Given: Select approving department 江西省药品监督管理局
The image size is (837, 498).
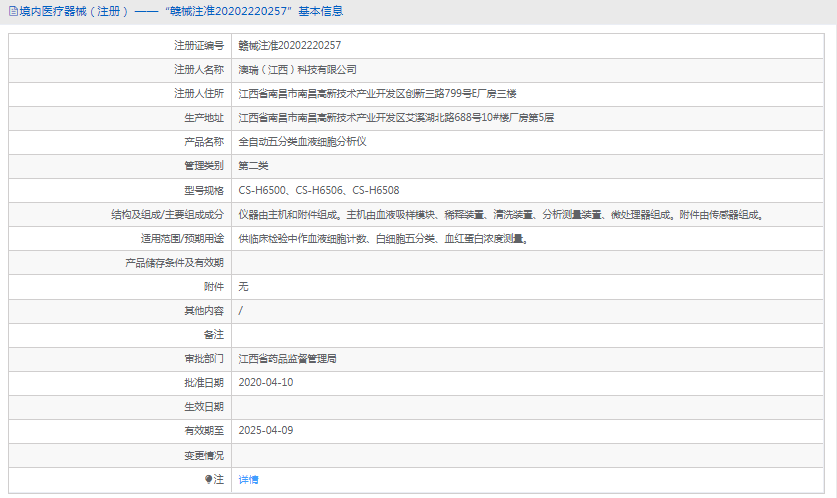Looking at the screenshot, I should click(x=287, y=359).
